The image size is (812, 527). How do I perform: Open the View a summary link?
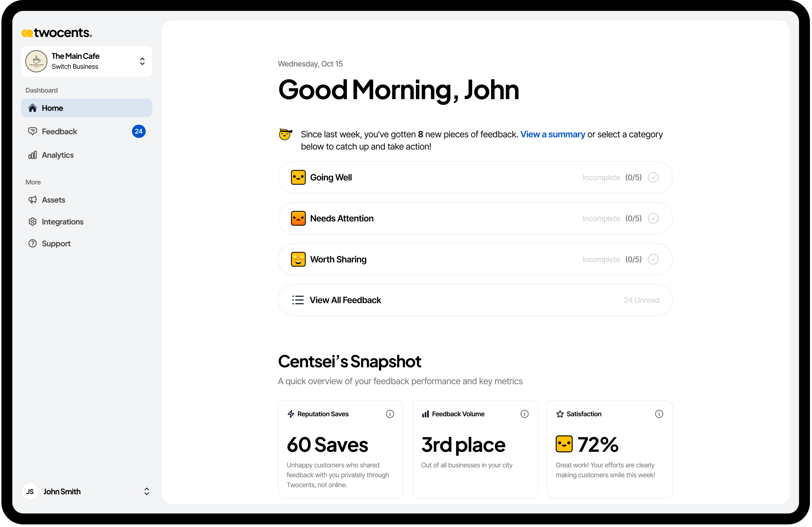(552, 134)
